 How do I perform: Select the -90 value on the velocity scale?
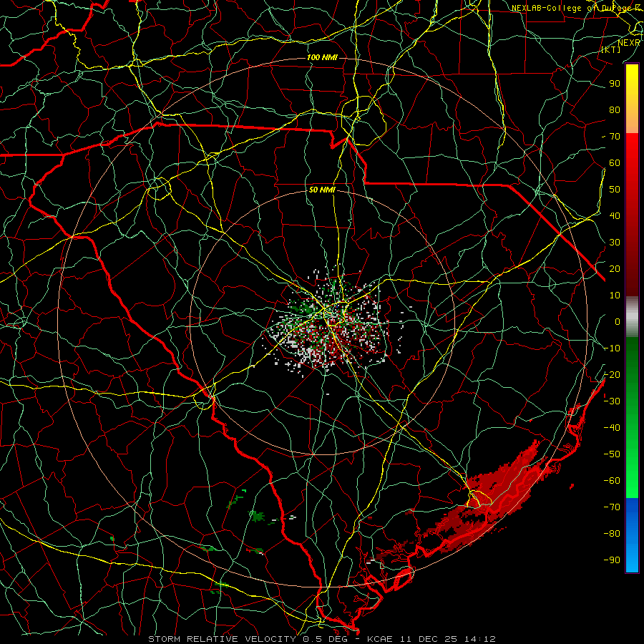coord(612,560)
